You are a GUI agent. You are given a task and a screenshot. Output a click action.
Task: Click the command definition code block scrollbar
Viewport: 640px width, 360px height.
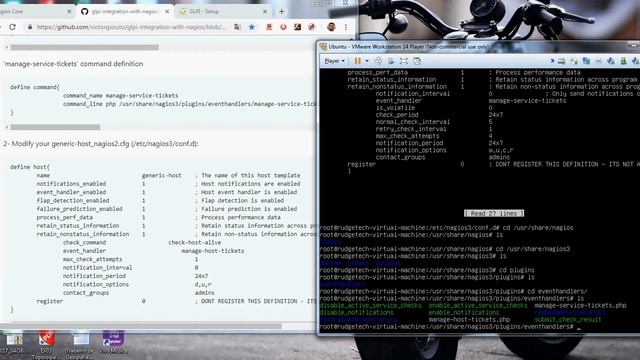55,127
